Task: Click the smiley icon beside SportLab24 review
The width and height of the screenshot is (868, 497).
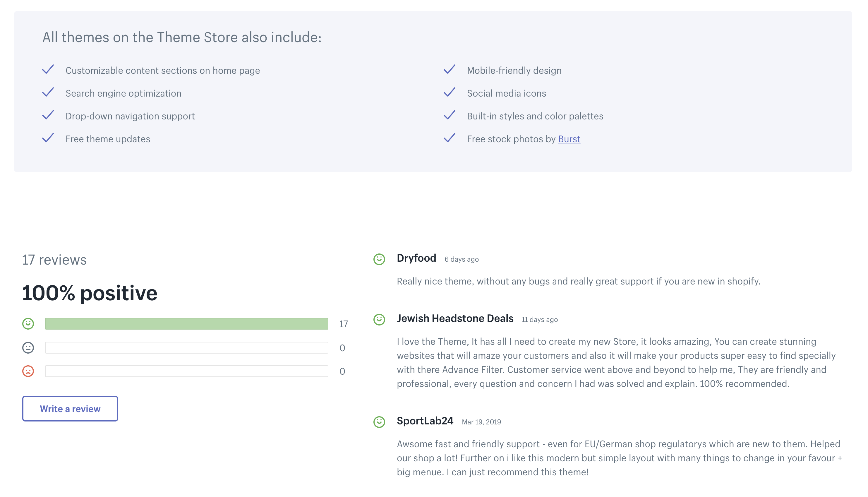Action: click(x=379, y=422)
